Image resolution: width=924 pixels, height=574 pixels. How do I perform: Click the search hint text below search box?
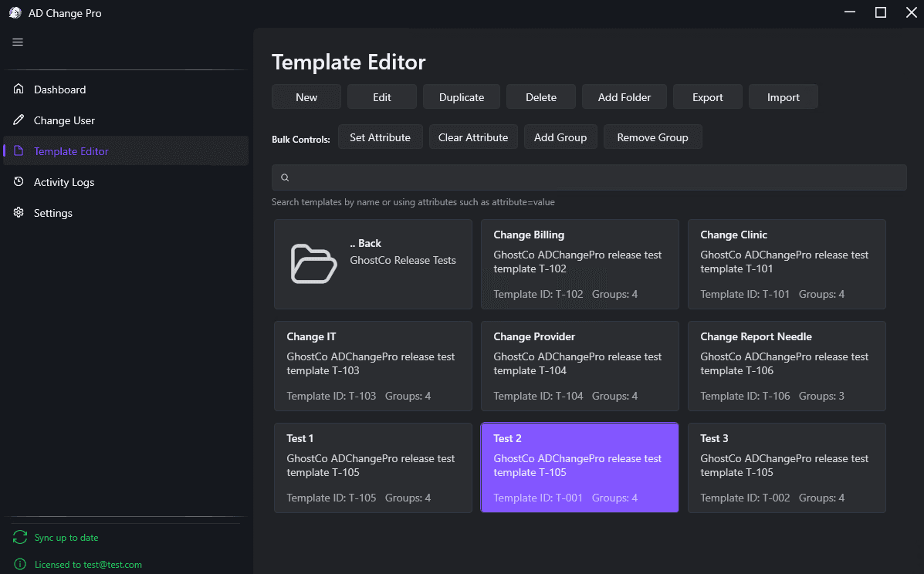(413, 202)
